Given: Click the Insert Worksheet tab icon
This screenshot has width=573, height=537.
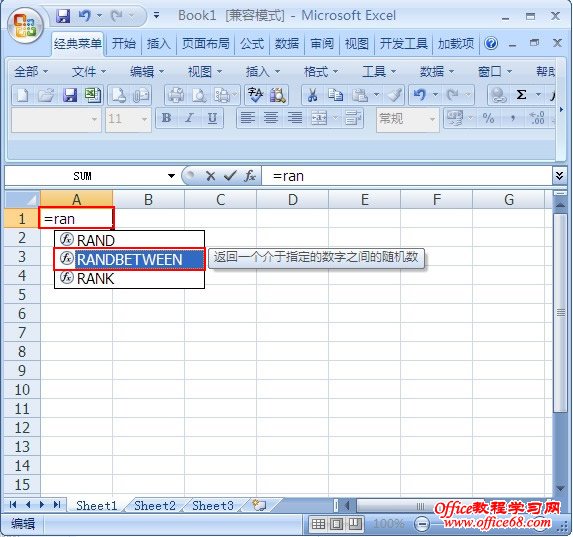Looking at the screenshot, I should [259, 506].
